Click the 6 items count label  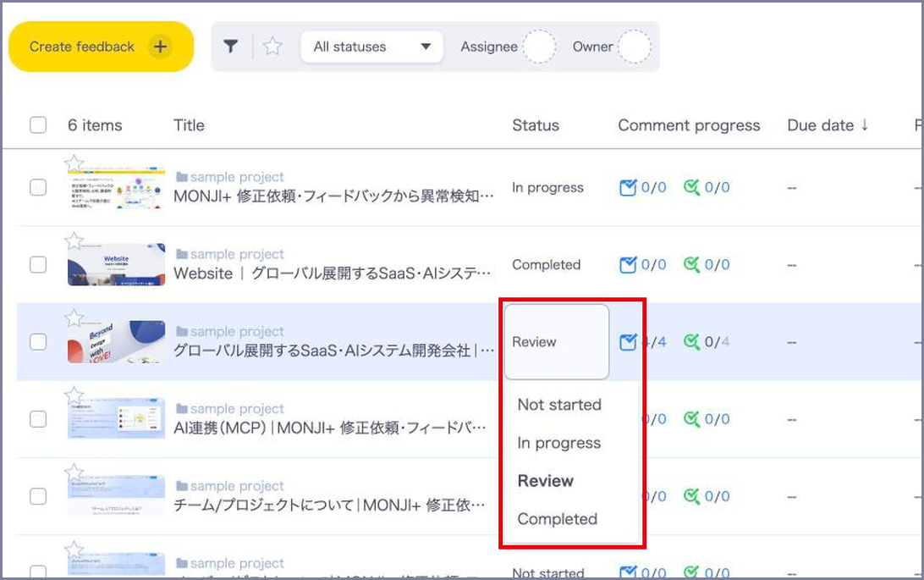coord(95,125)
